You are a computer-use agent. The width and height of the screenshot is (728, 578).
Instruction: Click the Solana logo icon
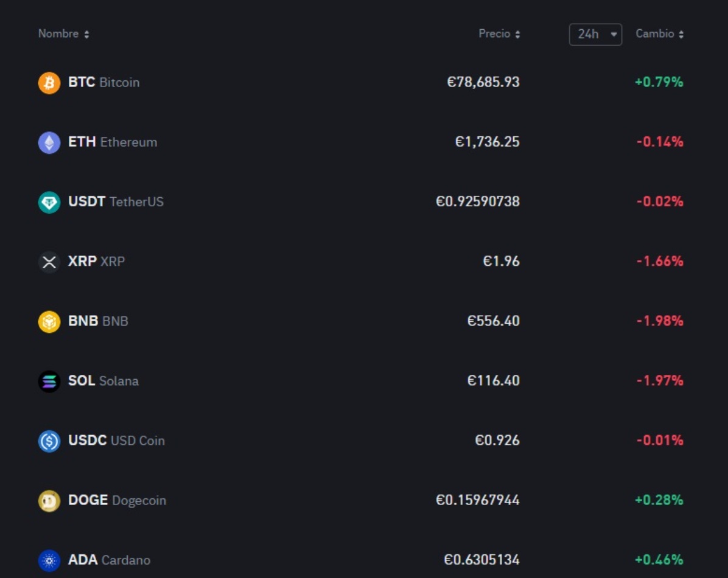pos(48,380)
